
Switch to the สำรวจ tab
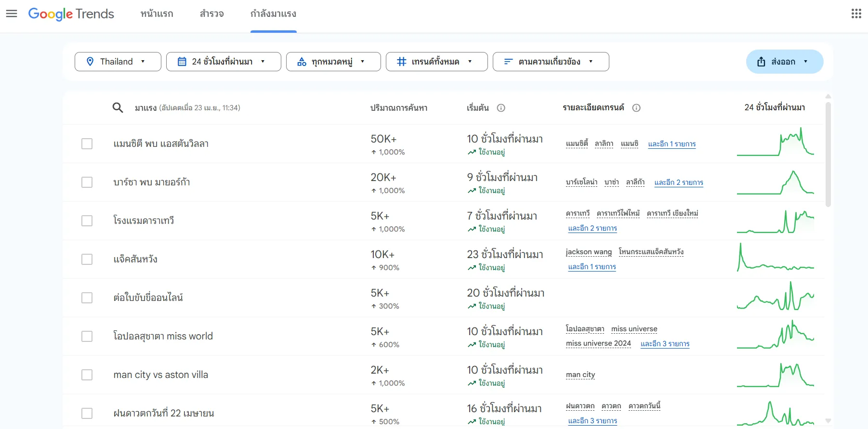coord(211,14)
